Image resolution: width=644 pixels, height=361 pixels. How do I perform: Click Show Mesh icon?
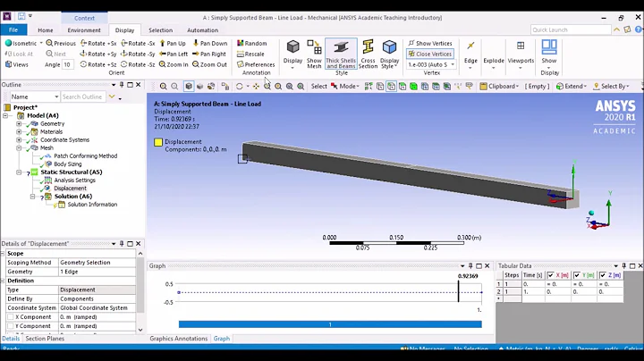coord(314,55)
